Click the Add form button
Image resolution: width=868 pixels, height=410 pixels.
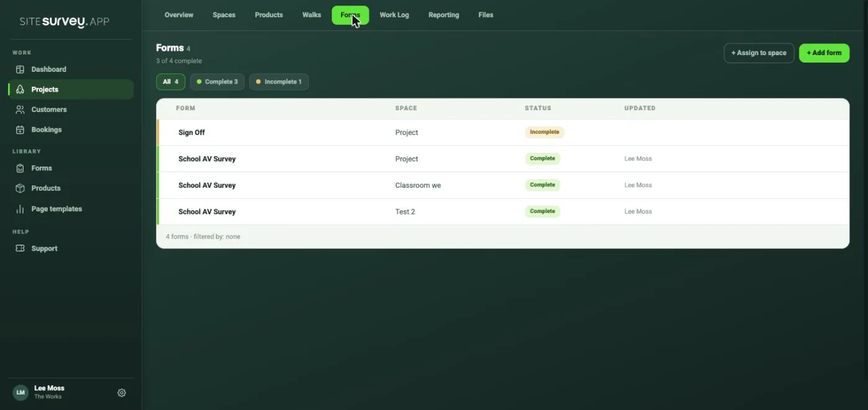[824, 53]
